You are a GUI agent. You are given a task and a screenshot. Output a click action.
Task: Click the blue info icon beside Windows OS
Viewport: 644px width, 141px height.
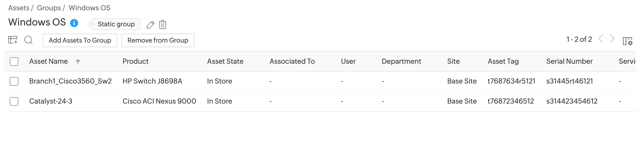click(74, 23)
